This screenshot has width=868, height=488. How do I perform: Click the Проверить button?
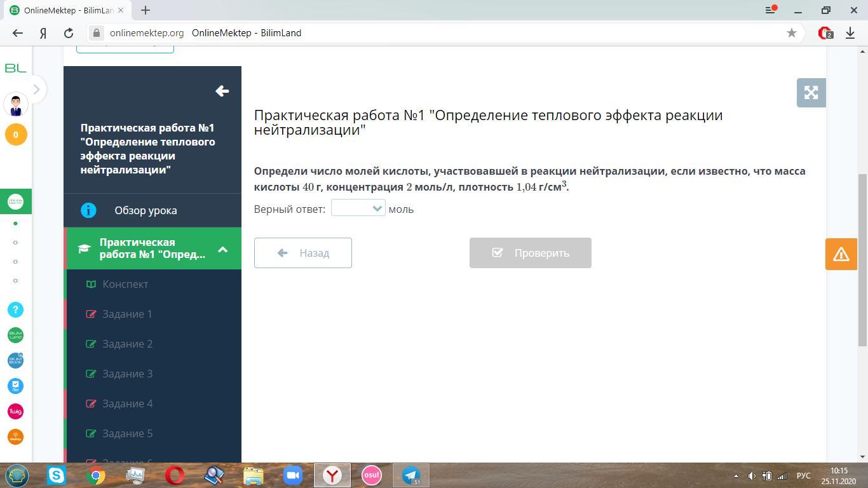[531, 253]
